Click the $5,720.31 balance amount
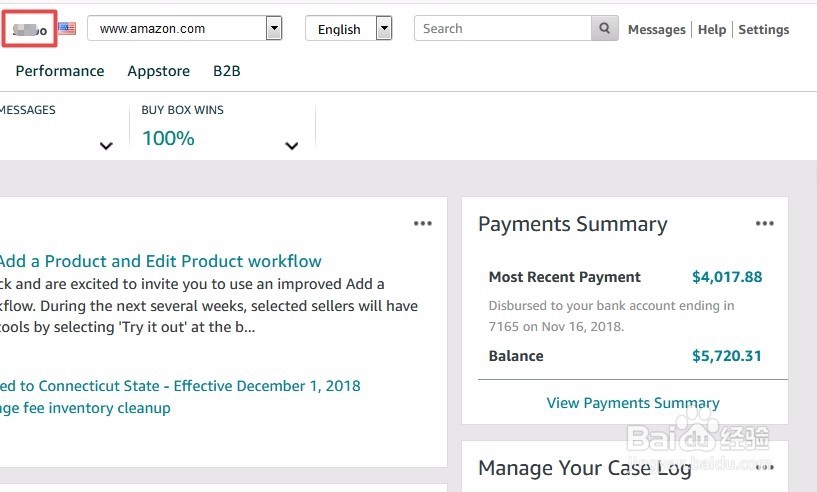 [x=727, y=356]
